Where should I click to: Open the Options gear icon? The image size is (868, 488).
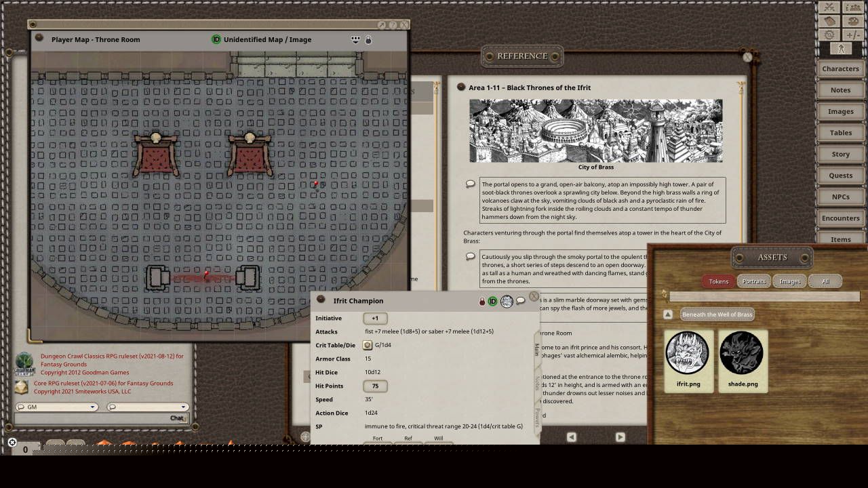[x=829, y=35]
